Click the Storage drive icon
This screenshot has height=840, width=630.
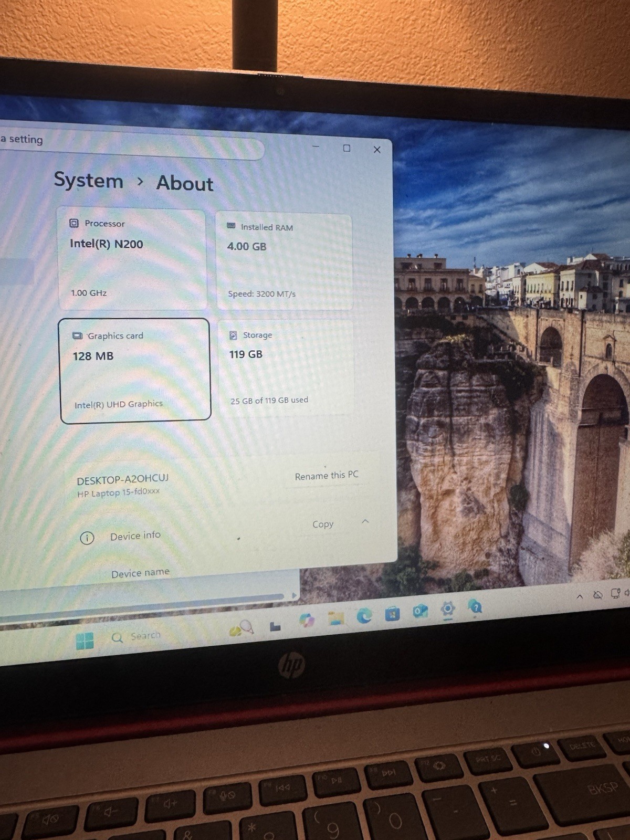[233, 335]
